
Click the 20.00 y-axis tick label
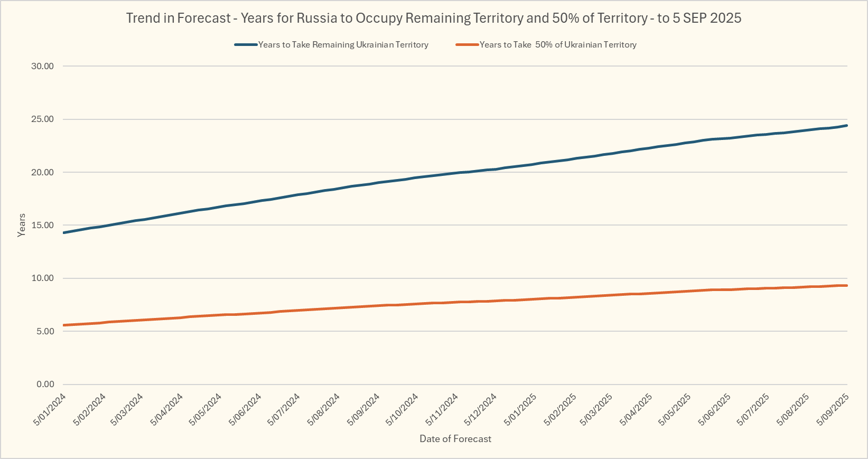pos(42,172)
